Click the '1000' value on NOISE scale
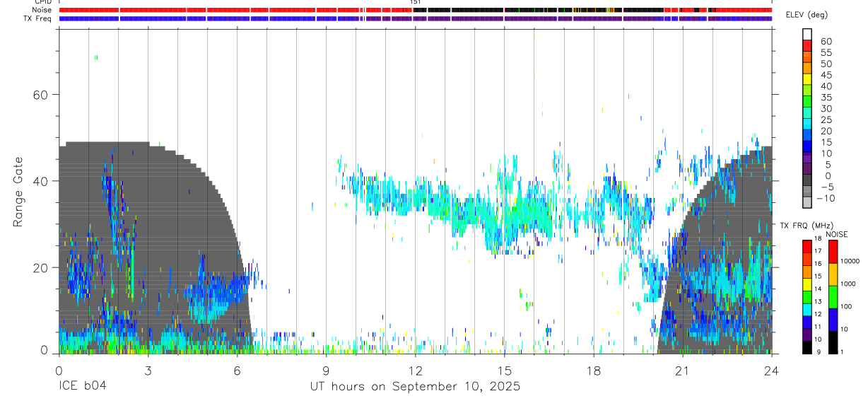This screenshot has height=401, width=868. click(x=849, y=284)
